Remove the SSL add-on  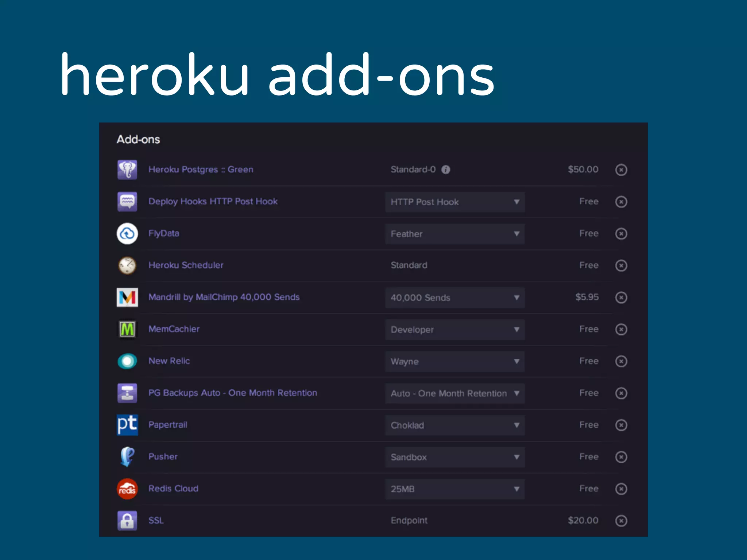621,521
